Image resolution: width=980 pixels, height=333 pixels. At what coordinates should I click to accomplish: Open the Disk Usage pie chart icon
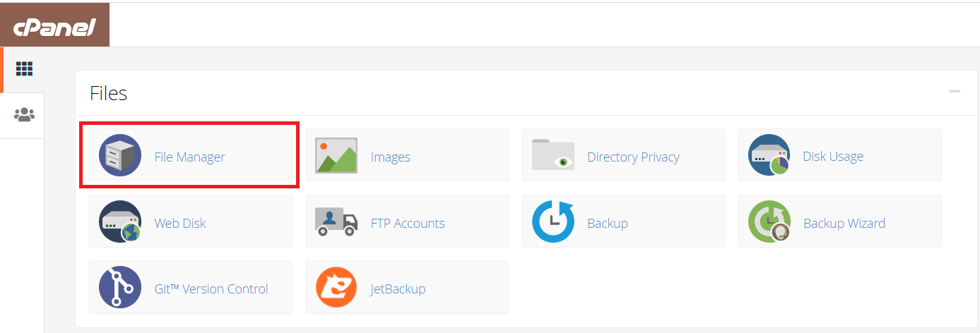click(x=769, y=155)
